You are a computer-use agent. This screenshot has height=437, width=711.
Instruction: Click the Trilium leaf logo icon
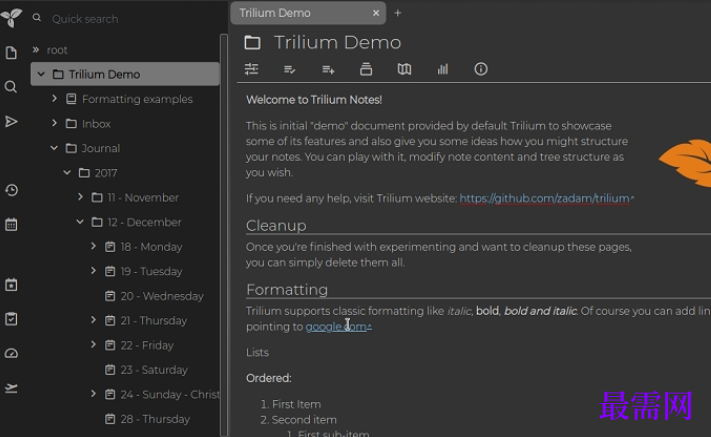point(11,17)
